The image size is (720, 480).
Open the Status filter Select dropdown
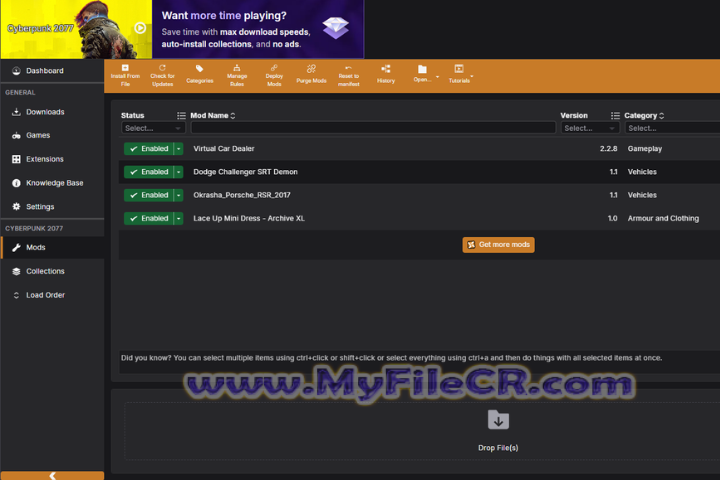pyautogui.click(x=153, y=128)
